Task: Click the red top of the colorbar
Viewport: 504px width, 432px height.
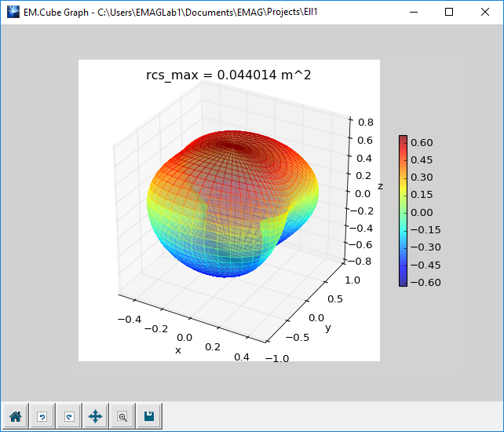Action: point(403,141)
